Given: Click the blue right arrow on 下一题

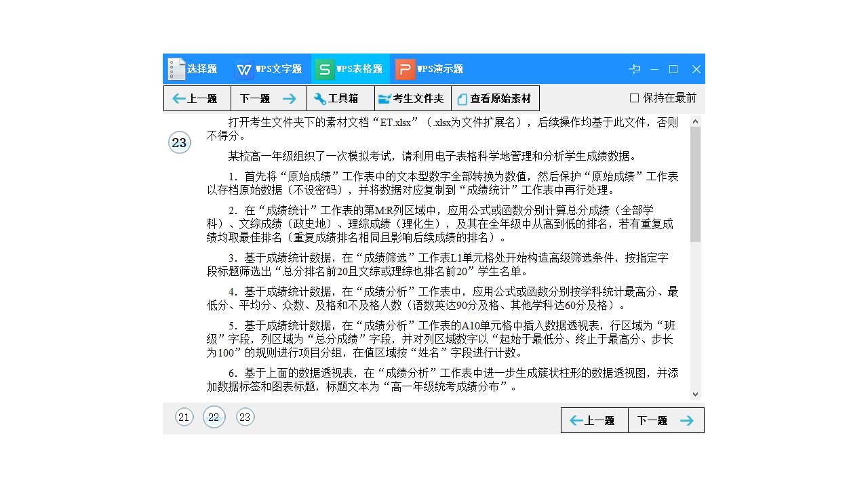Looking at the screenshot, I should coord(290,98).
